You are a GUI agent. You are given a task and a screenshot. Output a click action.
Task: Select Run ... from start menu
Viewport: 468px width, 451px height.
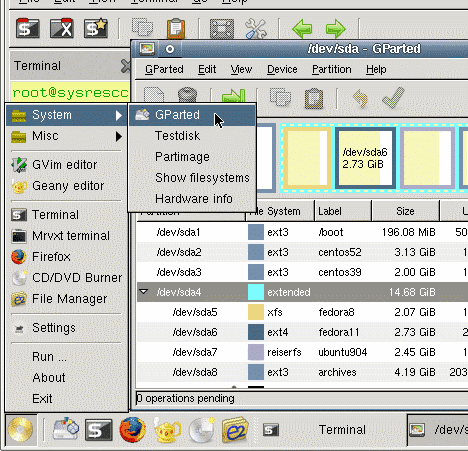pos(67,357)
